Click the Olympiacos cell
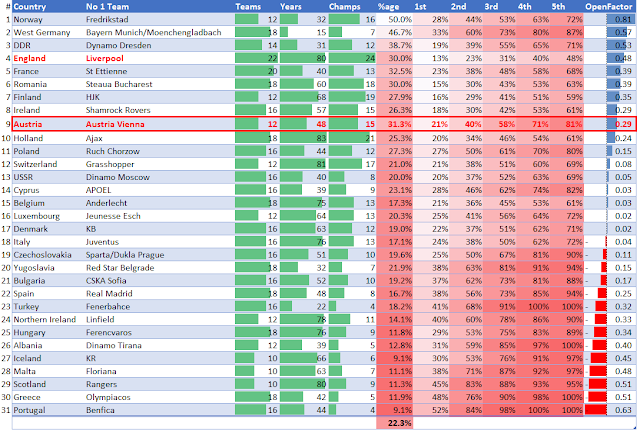The height and width of the screenshot is (433, 640). [108, 397]
